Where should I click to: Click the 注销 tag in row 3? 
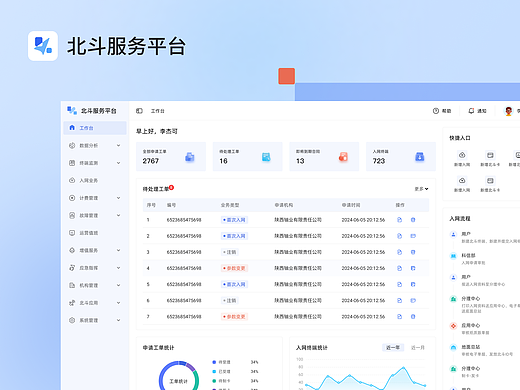tap(230, 252)
